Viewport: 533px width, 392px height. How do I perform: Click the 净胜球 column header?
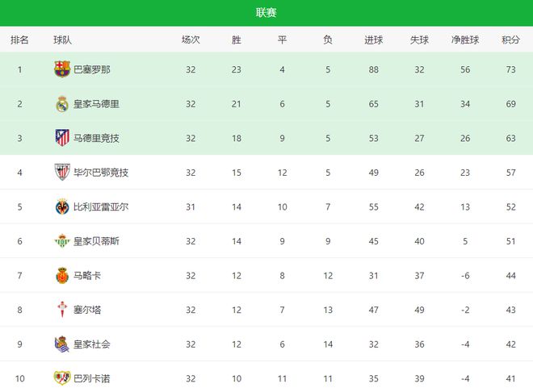click(465, 40)
